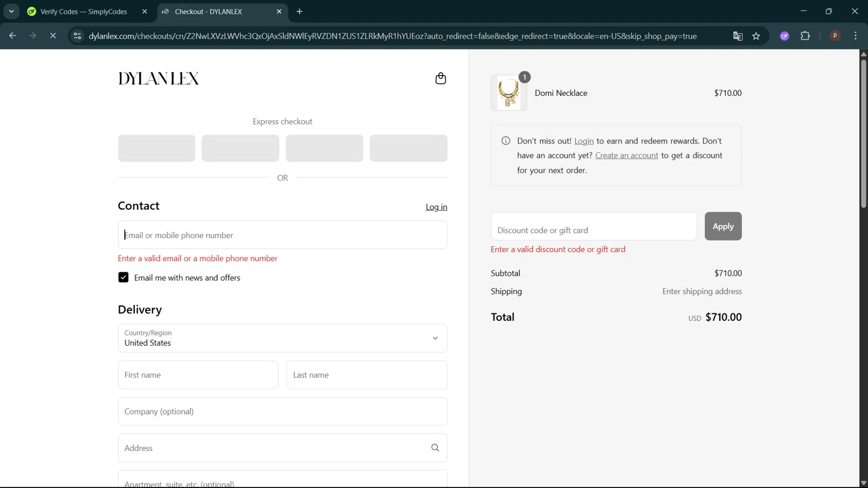Focus the Last name field

pos(367,375)
